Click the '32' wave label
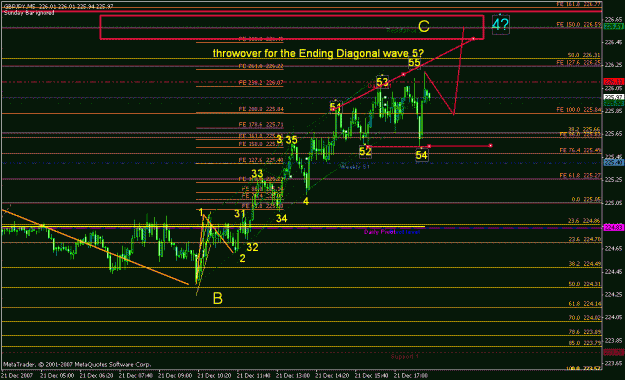The width and height of the screenshot is (625, 380). 252,247
